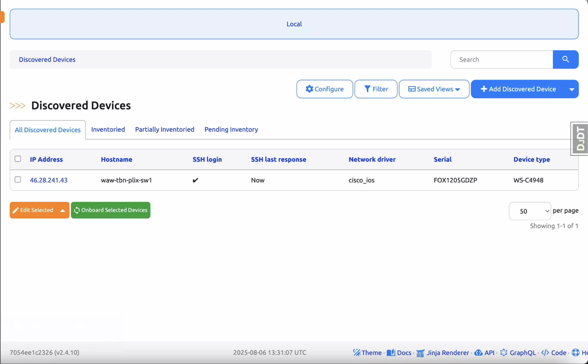
Task: Toggle the select-all checkbox in table header
Action: [18, 159]
